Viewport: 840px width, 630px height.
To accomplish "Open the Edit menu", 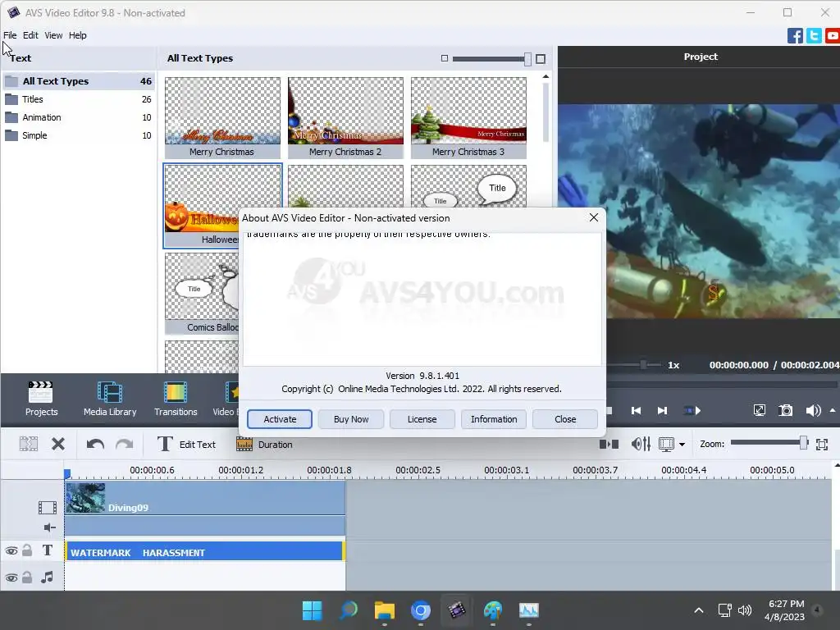I will pos(30,35).
